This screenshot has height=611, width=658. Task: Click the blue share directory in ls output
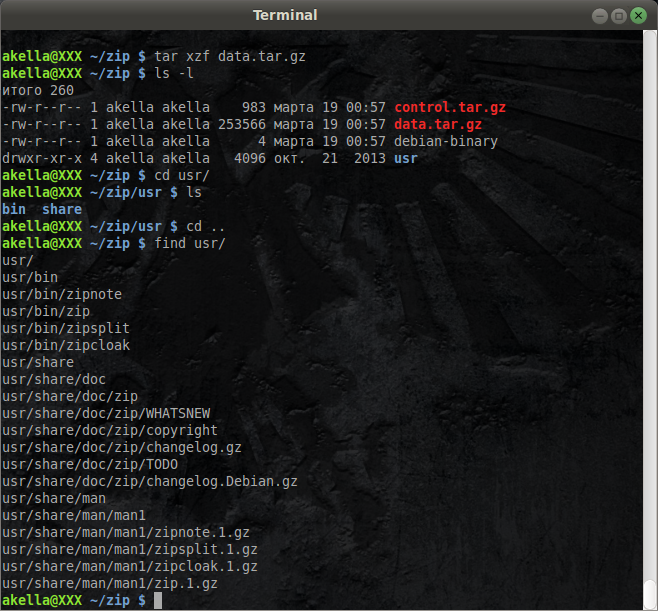pos(62,209)
